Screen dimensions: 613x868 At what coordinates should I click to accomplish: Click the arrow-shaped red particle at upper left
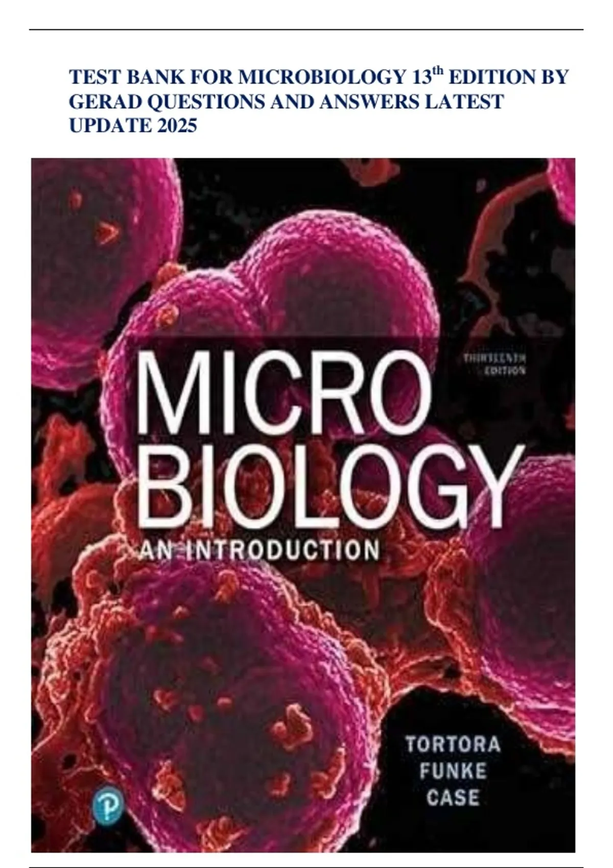[x=108, y=233]
